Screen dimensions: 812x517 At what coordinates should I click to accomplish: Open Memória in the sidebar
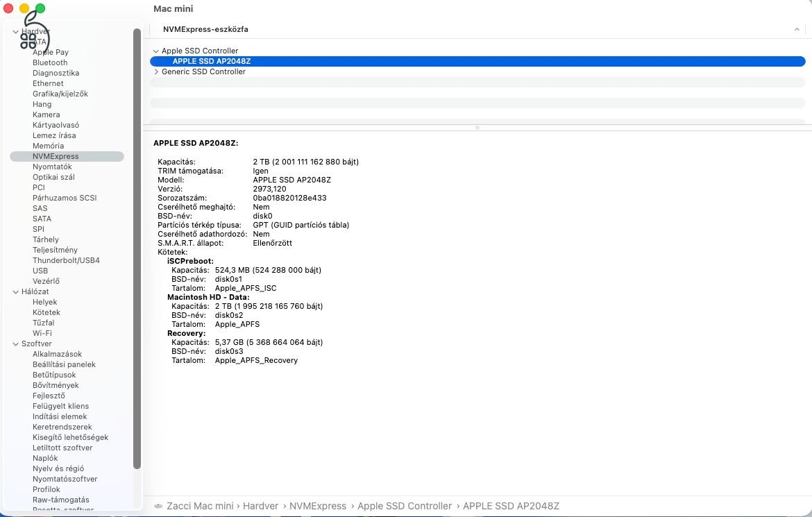48,146
